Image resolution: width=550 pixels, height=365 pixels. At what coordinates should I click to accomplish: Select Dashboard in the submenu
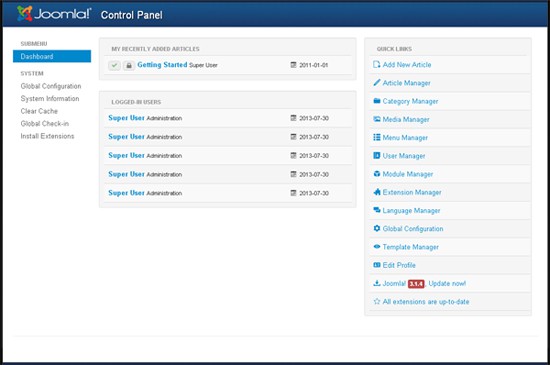tap(52, 56)
